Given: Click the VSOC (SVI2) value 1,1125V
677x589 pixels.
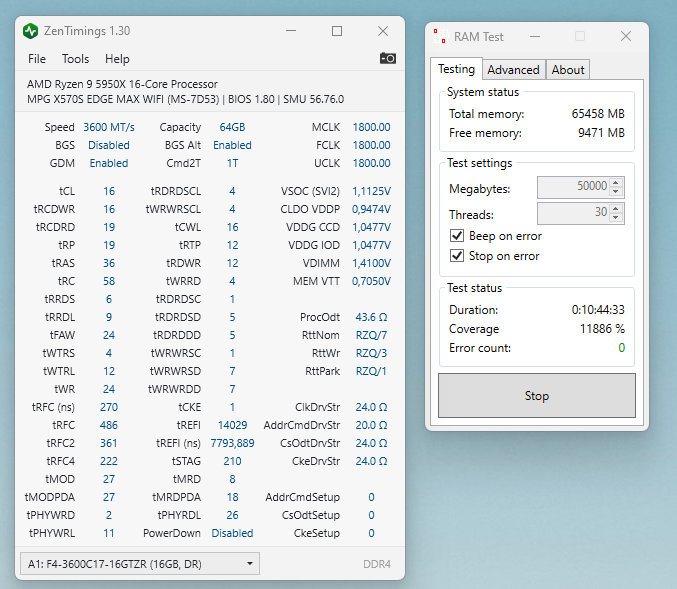Looking at the screenshot, I should pyautogui.click(x=371, y=191).
